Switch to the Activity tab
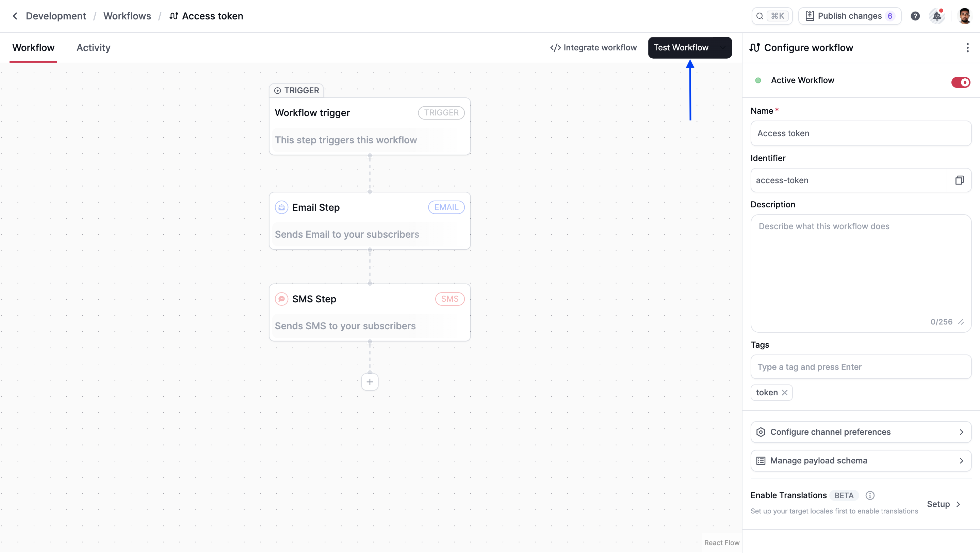980x553 pixels. click(x=93, y=47)
